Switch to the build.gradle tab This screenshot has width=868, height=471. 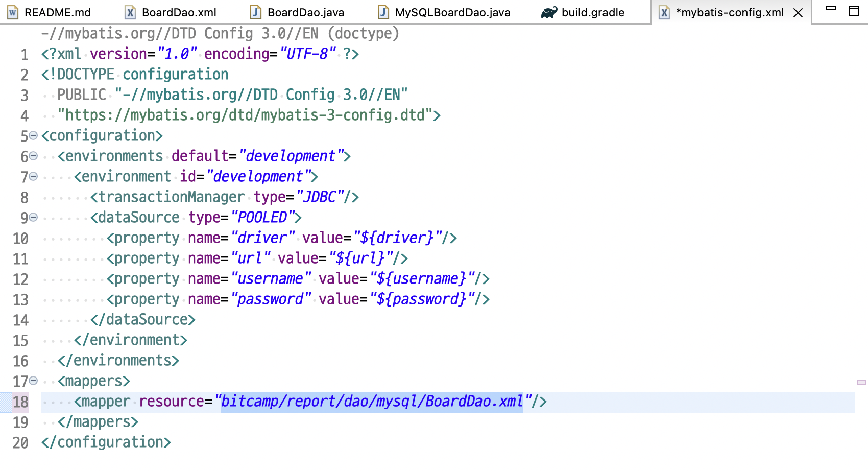[583, 12]
